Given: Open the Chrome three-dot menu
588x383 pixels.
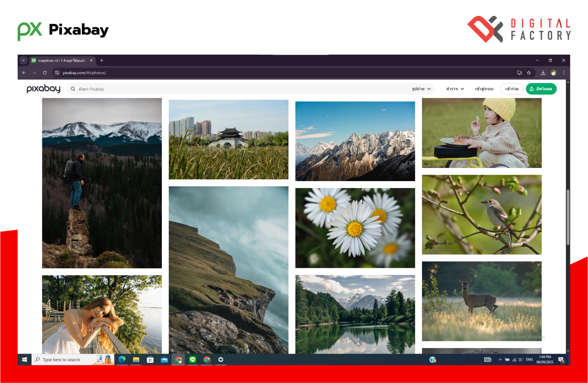Looking at the screenshot, I should pos(564,73).
